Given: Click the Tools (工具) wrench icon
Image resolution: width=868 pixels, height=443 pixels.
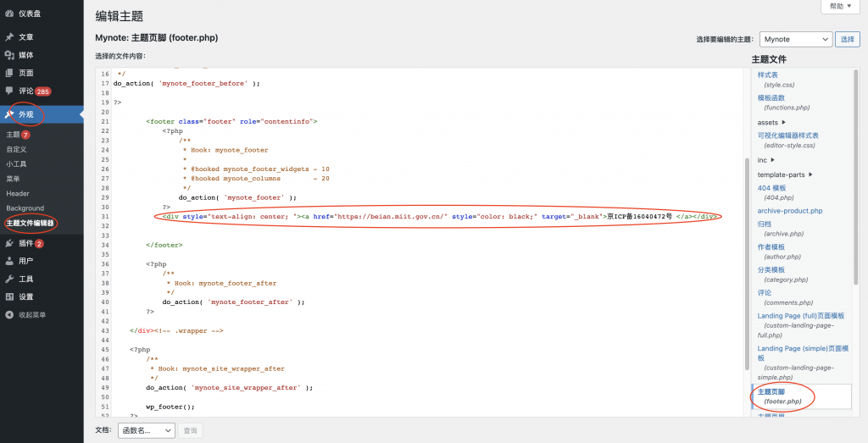Looking at the screenshot, I should point(9,279).
